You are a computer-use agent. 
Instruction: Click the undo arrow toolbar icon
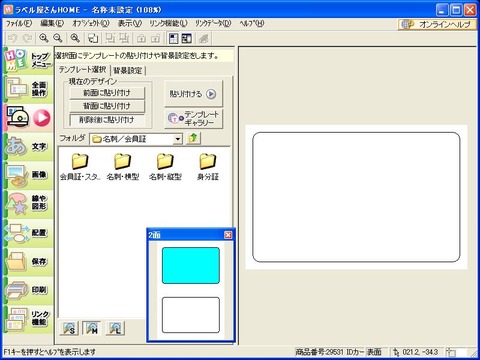tap(12, 38)
